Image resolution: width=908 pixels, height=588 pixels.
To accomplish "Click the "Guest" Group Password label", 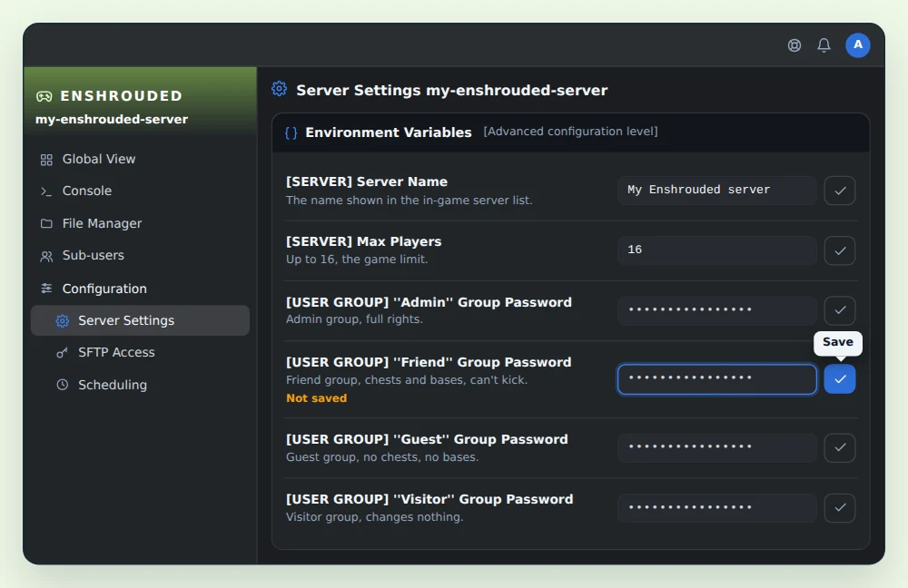I will pyautogui.click(x=427, y=439).
